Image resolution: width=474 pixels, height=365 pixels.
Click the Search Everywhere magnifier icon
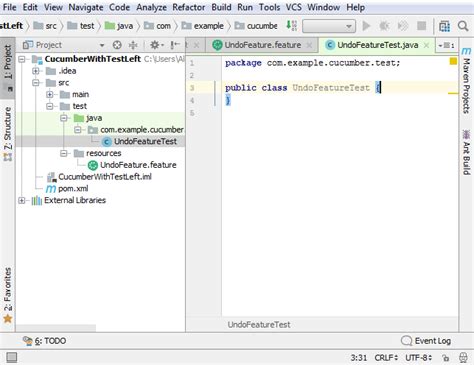[x=463, y=26]
